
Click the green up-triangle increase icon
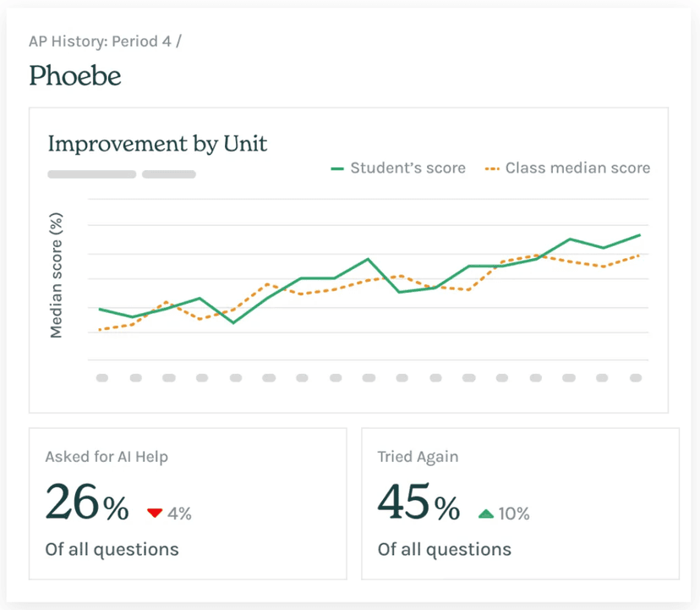(485, 513)
